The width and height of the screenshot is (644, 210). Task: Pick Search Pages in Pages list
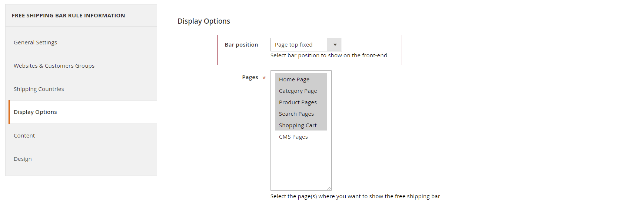(296, 114)
